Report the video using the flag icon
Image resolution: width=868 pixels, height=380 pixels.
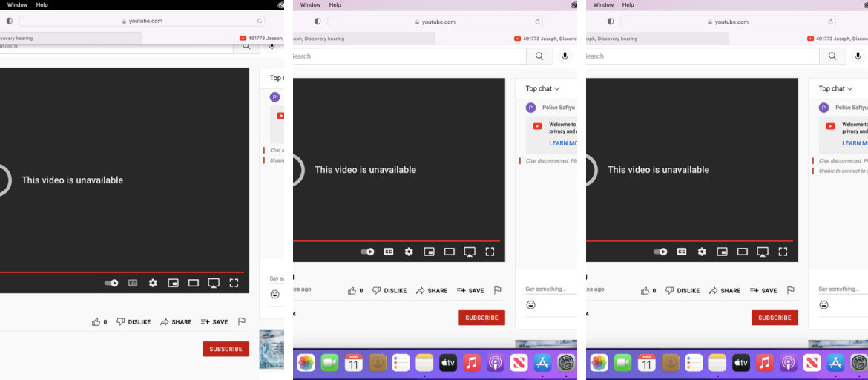pos(498,291)
